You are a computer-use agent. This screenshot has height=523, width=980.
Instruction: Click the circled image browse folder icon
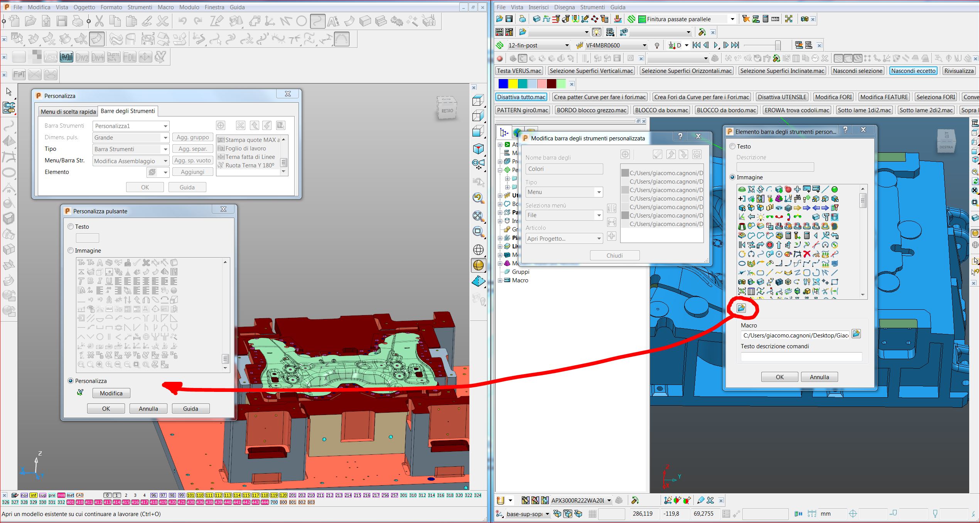(x=741, y=308)
